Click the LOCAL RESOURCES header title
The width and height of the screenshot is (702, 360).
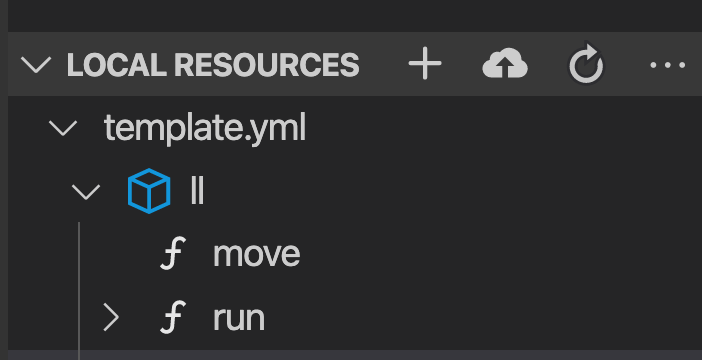click(213, 65)
